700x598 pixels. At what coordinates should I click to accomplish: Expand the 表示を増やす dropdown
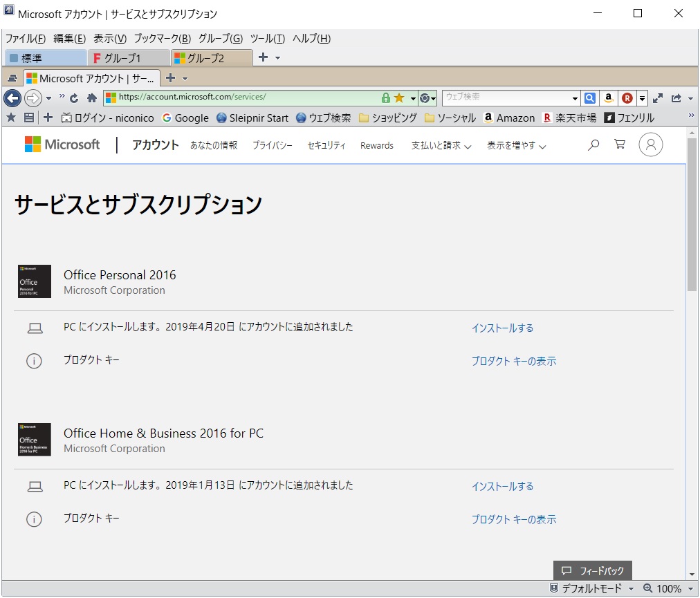pos(517,145)
